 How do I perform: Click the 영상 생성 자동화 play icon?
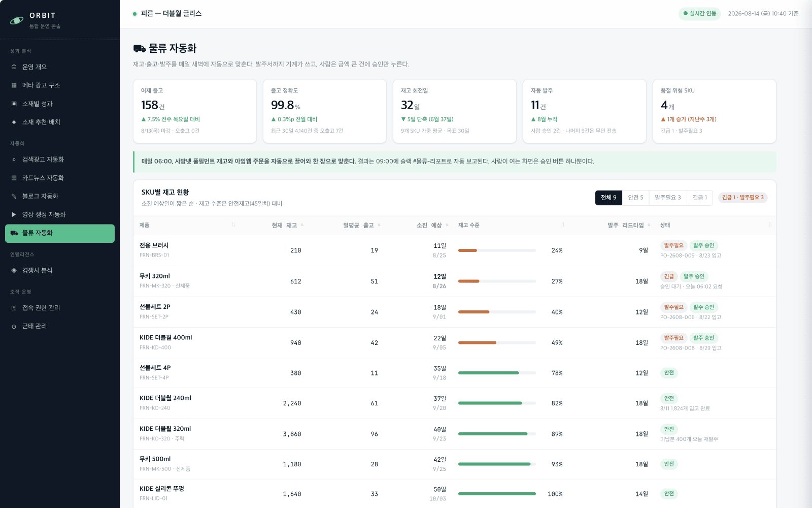(x=14, y=214)
